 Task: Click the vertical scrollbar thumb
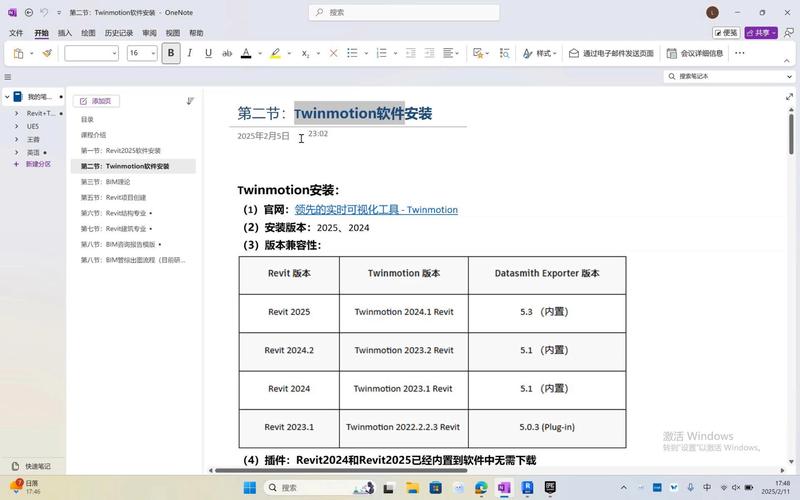click(x=791, y=134)
